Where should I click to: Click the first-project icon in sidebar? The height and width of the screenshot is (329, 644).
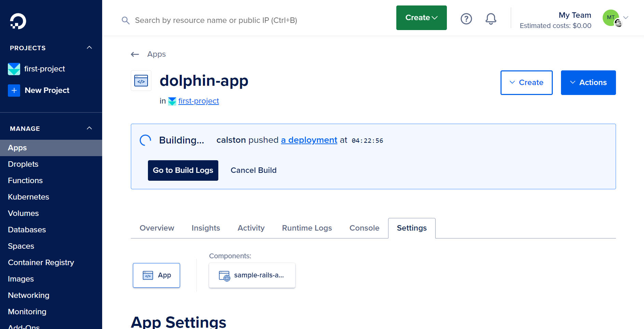click(x=14, y=69)
